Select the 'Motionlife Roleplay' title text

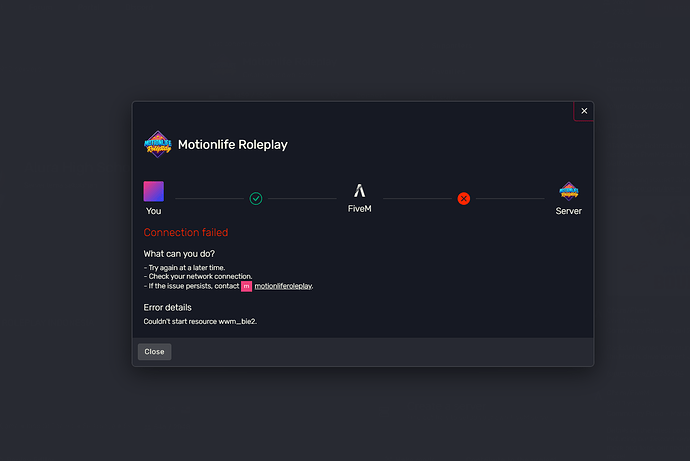pos(233,145)
